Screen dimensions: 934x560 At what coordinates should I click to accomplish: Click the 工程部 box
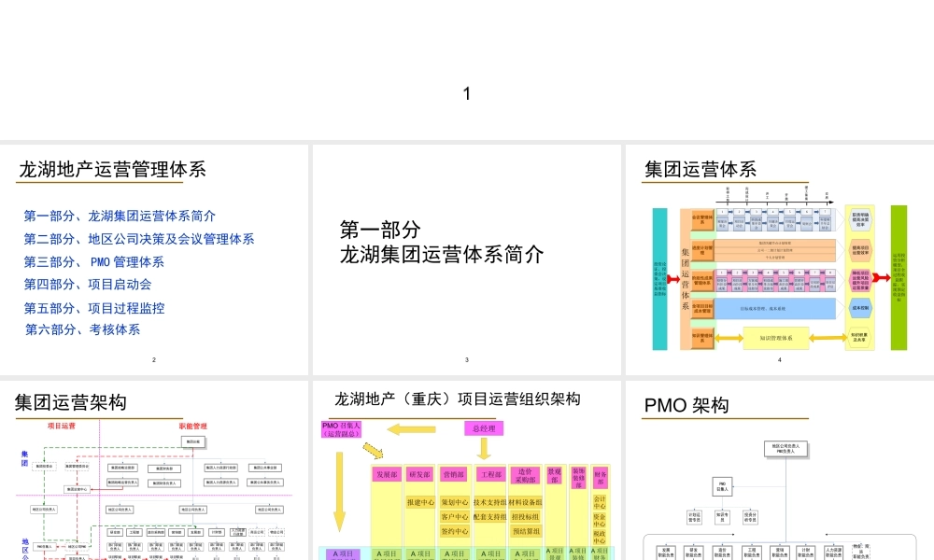(491, 474)
